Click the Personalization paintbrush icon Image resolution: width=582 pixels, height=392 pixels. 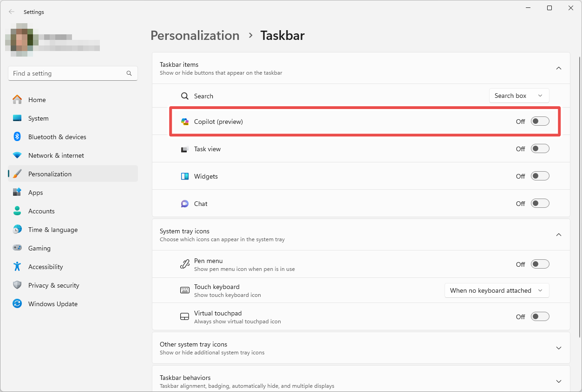tap(17, 174)
